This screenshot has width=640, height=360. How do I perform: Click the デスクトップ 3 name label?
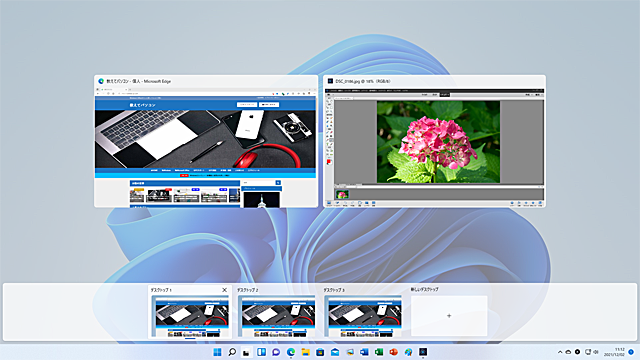coord(334,290)
